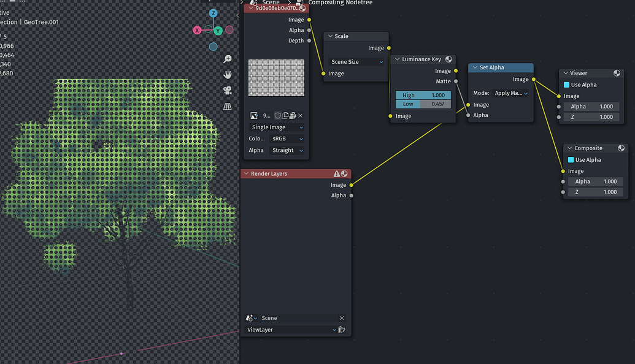635x364 pixels.
Task: Browse scene in Render Layers node
Action: (252, 318)
